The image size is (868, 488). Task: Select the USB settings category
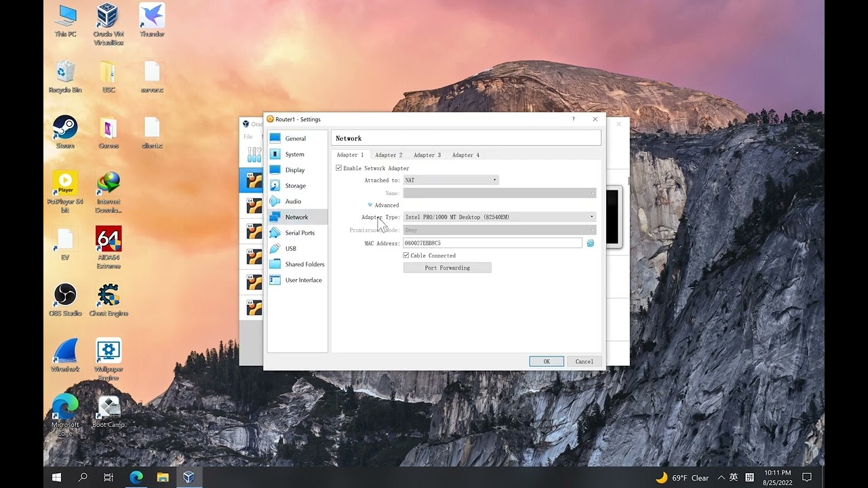[x=297, y=249]
